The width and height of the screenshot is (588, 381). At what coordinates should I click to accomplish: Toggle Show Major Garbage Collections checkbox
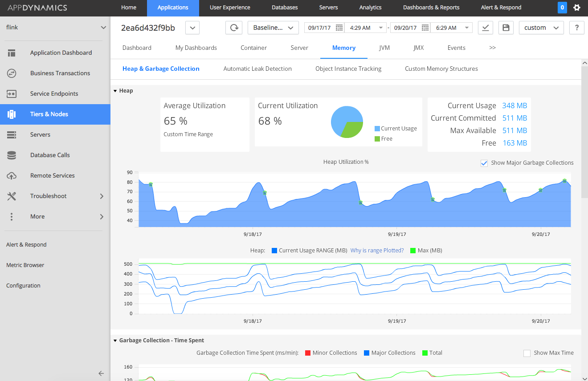click(484, 163)
